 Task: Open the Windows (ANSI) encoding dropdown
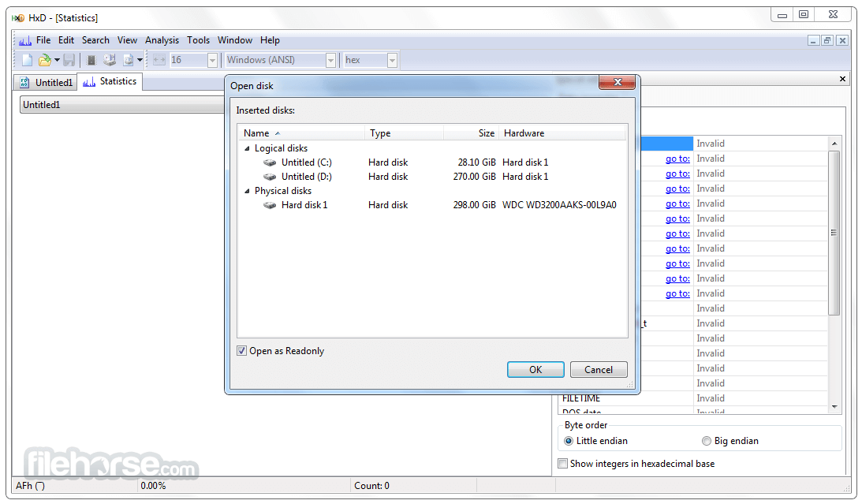tap(330, 59)
